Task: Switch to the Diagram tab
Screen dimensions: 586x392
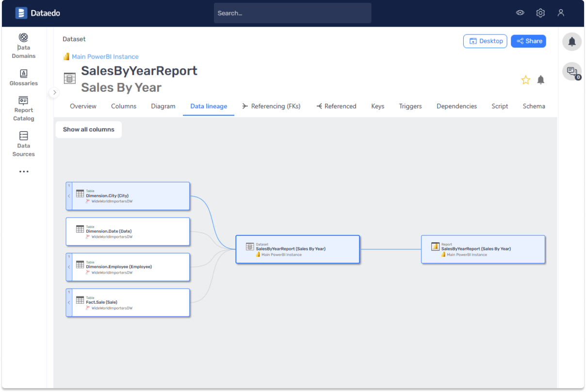Action: click(x=163, y=106)
